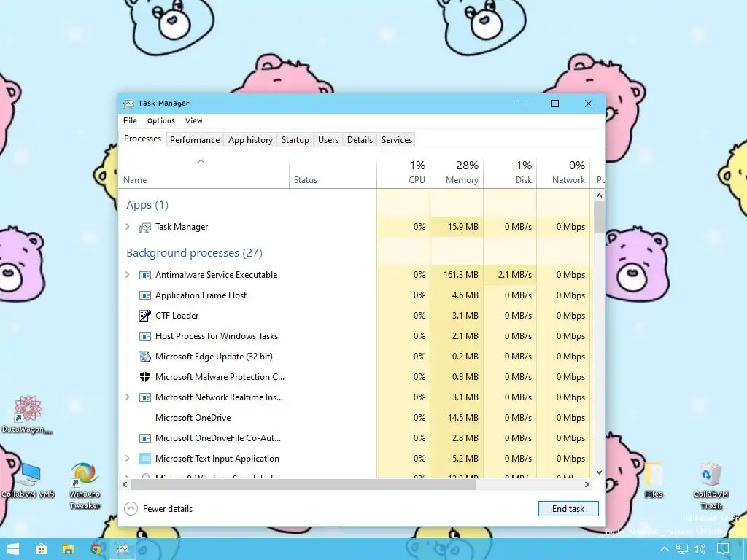Open the DataWagon desktop shortcut
Viewport: 747px width, 560px height.
pos(27,414)
